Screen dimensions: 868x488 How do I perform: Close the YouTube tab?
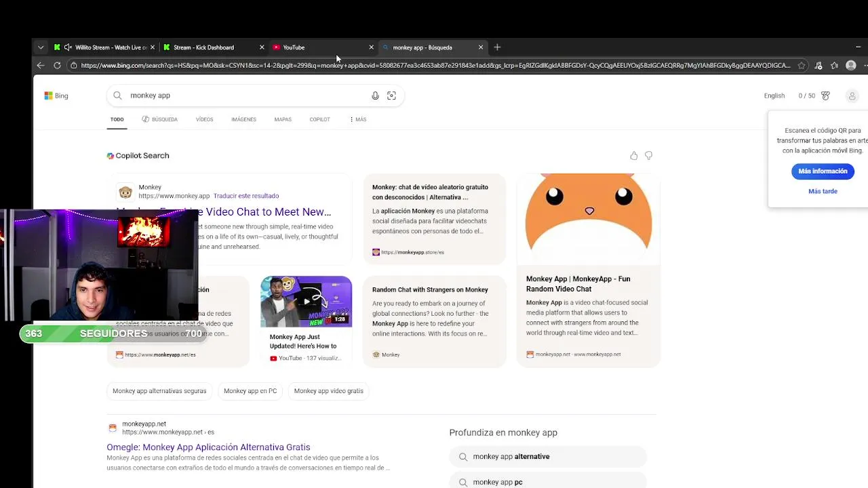point(371,47)
